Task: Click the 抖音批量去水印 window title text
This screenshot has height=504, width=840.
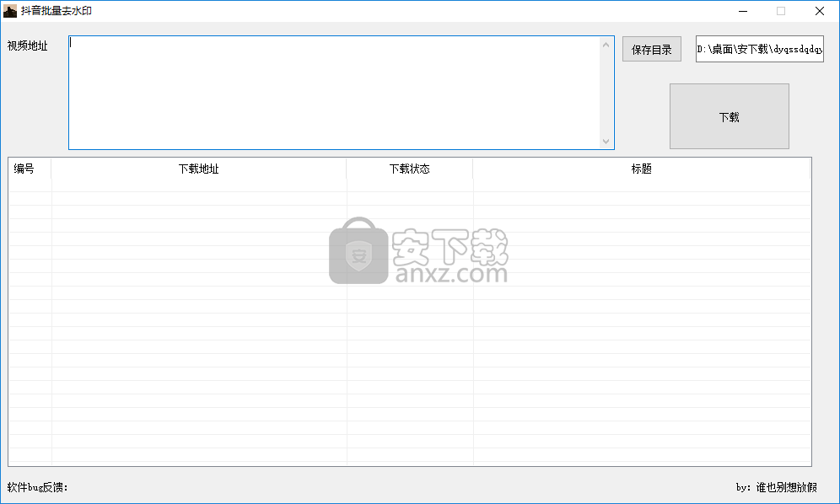Action: click(x=57, y=11)
